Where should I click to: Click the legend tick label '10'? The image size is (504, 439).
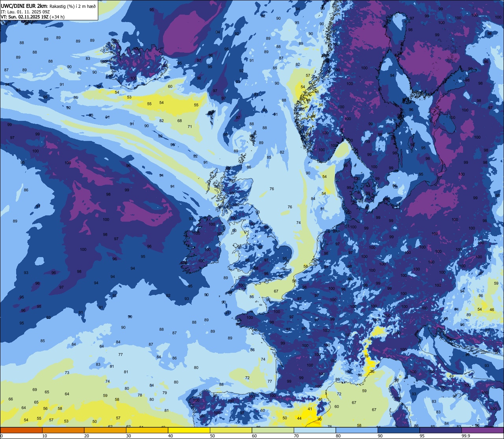click(x=44, y=436)
